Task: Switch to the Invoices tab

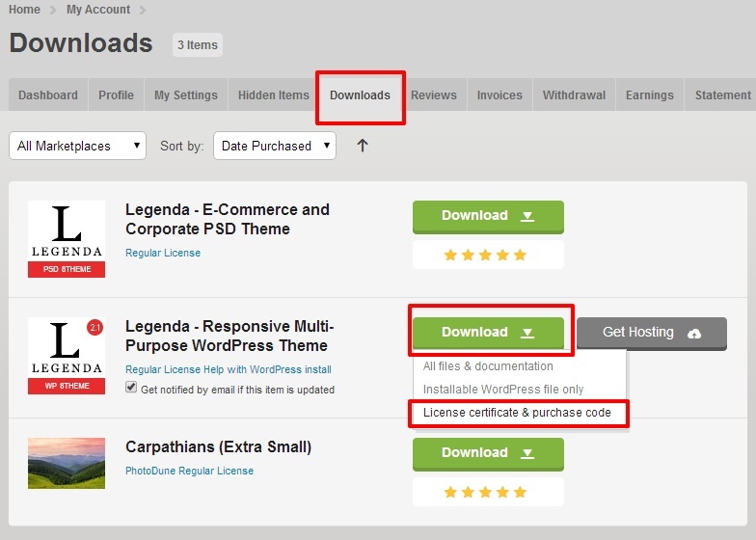Action: 499,95
